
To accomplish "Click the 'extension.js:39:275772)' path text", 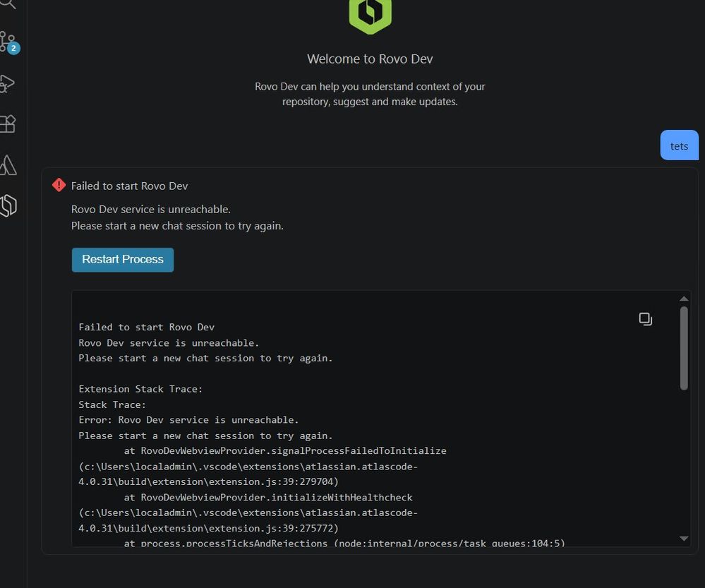I will (273, 528).
